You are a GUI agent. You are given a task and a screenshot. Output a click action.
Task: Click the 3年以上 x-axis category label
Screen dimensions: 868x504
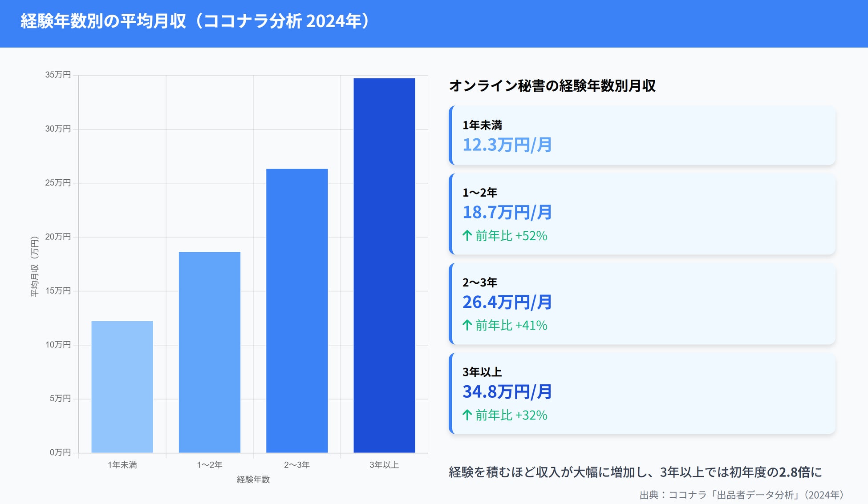pyautogui.click(x=384, y=465)
